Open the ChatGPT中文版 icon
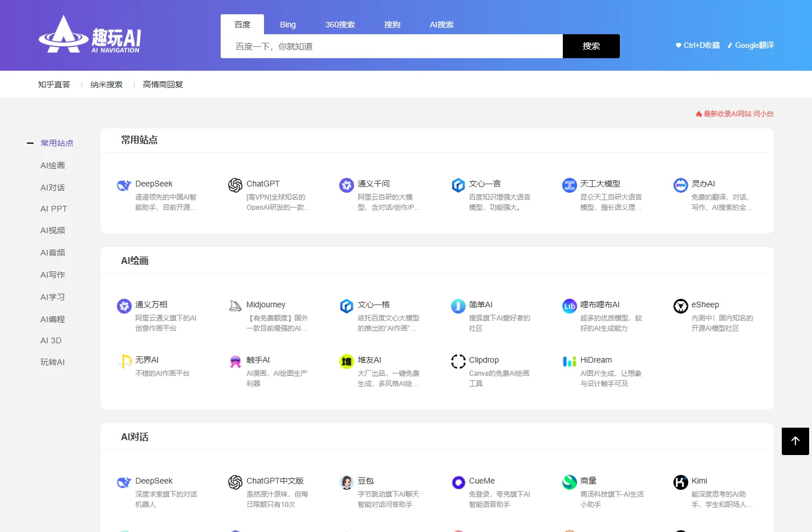812x532 pixels. [x=236, y=482]
